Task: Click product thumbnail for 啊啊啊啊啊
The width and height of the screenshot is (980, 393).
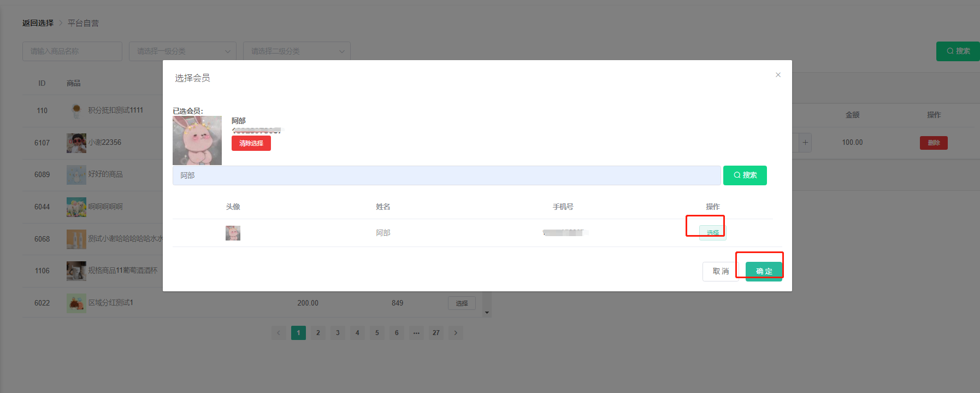Action: (x=76, y=207)
